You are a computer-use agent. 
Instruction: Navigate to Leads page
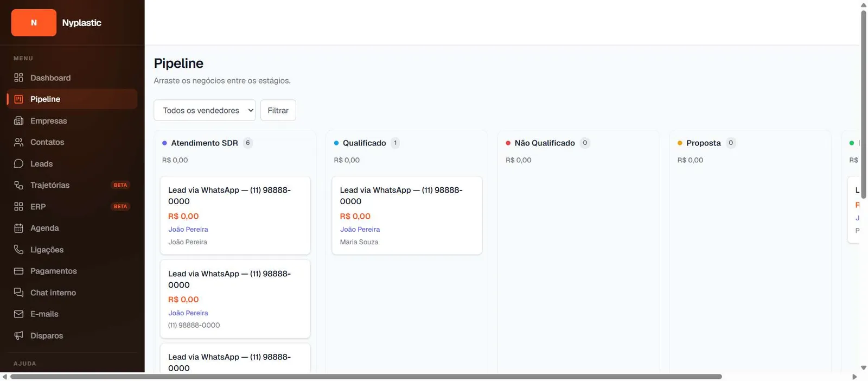click(x=72, y=163)
